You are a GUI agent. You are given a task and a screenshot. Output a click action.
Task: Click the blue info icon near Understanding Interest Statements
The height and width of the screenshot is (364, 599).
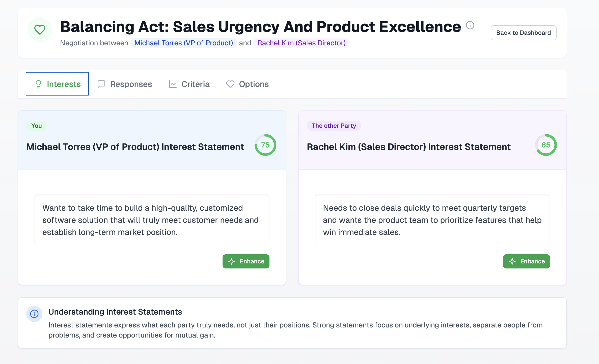point(34,314)
